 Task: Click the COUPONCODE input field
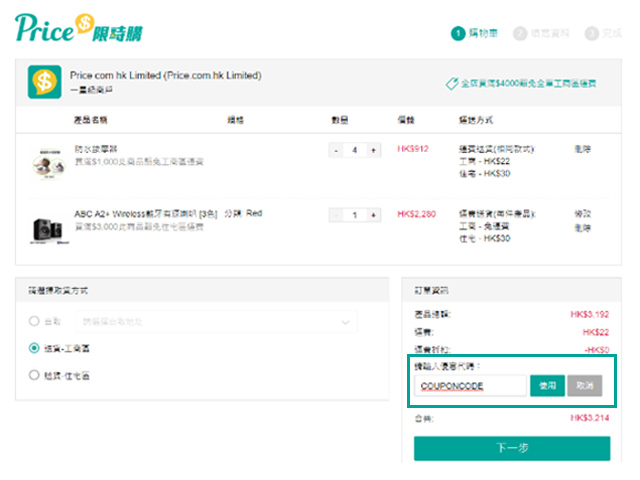click(469, 386)
